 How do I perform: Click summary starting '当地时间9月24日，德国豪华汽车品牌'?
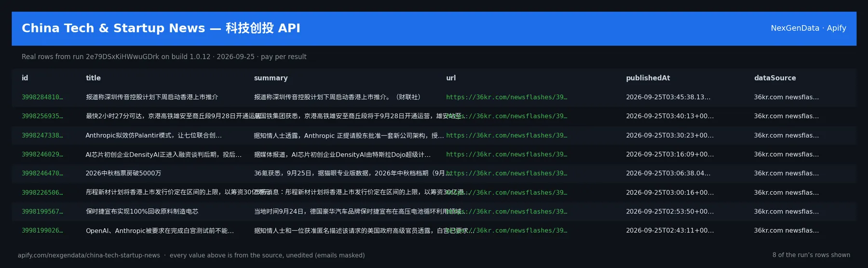pyautogui.click(x=359, y=212)
